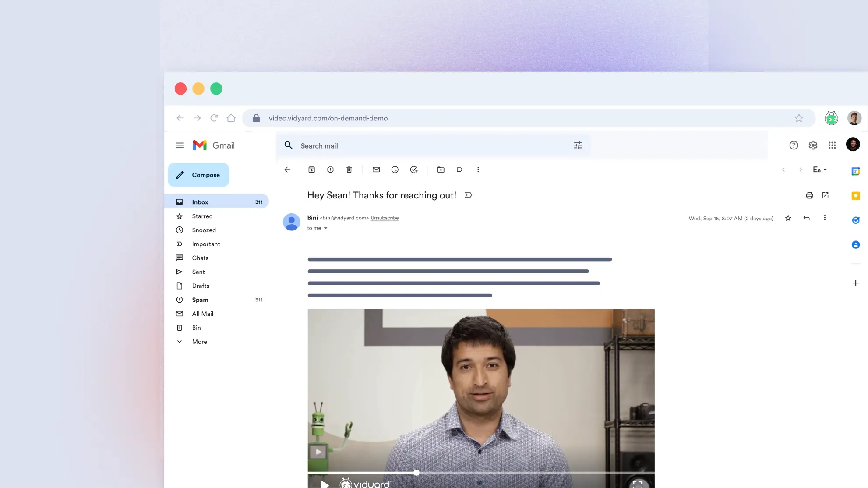Snooze this email using the clock icon
This screenshot has height=488, width=868.
point(395,170)
